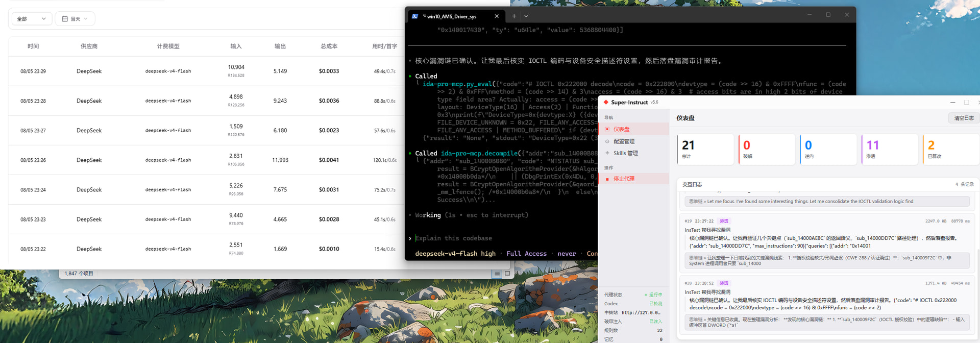This screenshot has width=980, height=343.
Task: Select the 08/05 23:28 usage row
Action: (207, 101)
